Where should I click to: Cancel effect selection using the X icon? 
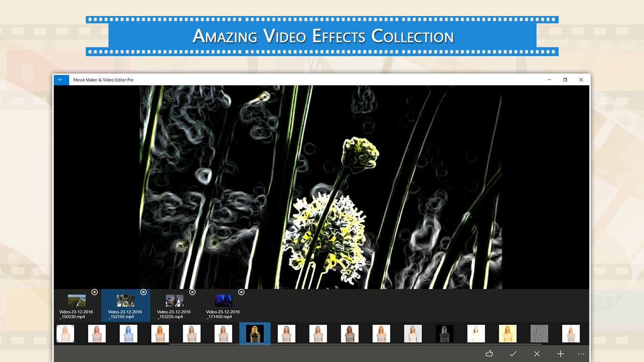pos(537,354)
